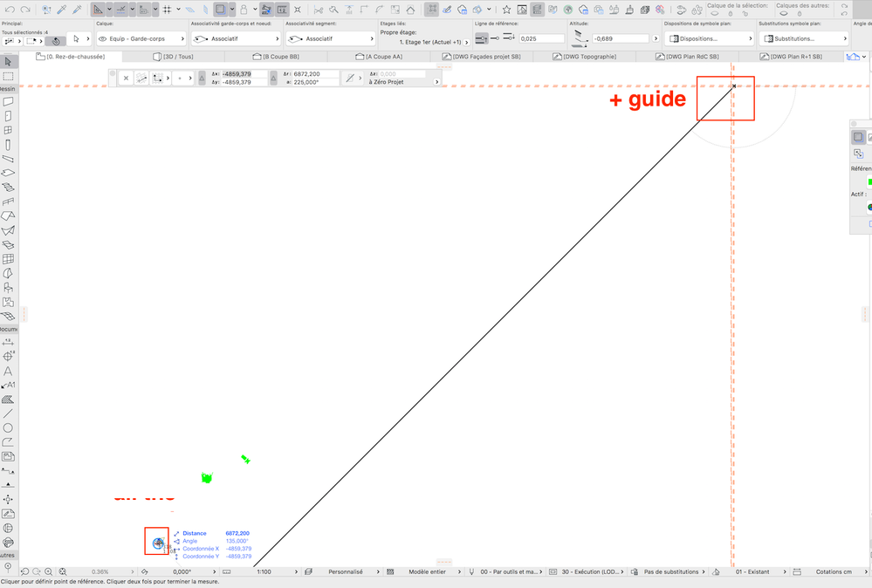Click the trim scissors icon in toolbar

[318, 10]
